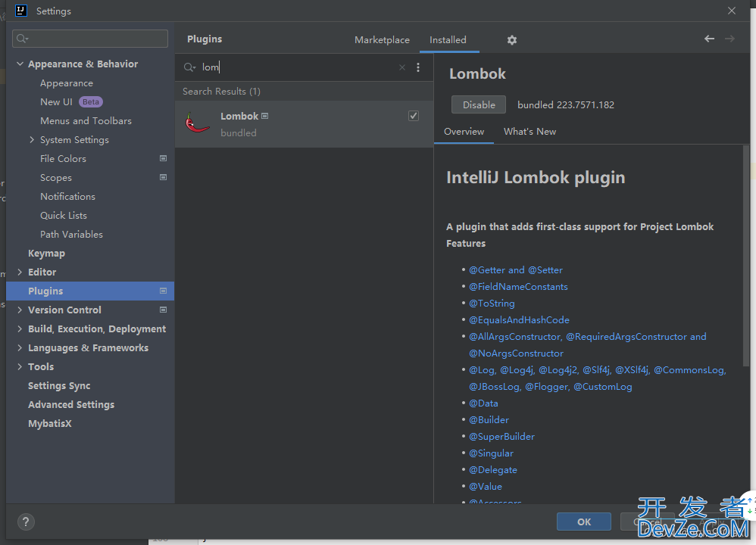This screenshot has height=545, width=756.
Task: Switch to the Installed tab
Action: pyautogui.click(x=448, y=40)
